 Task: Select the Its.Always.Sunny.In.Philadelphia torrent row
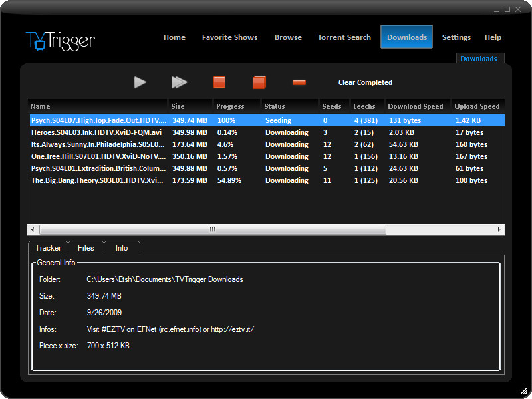pyautogui.click(x=266, y=144)
